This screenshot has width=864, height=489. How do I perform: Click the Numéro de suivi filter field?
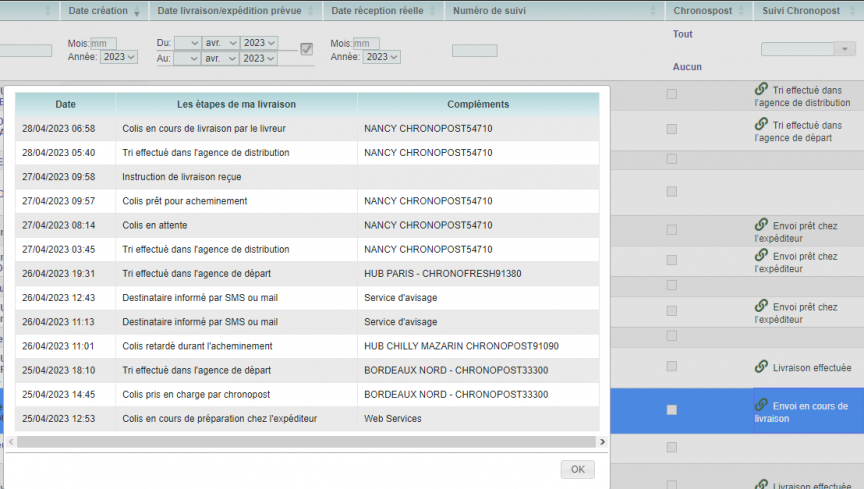point(474,51)
